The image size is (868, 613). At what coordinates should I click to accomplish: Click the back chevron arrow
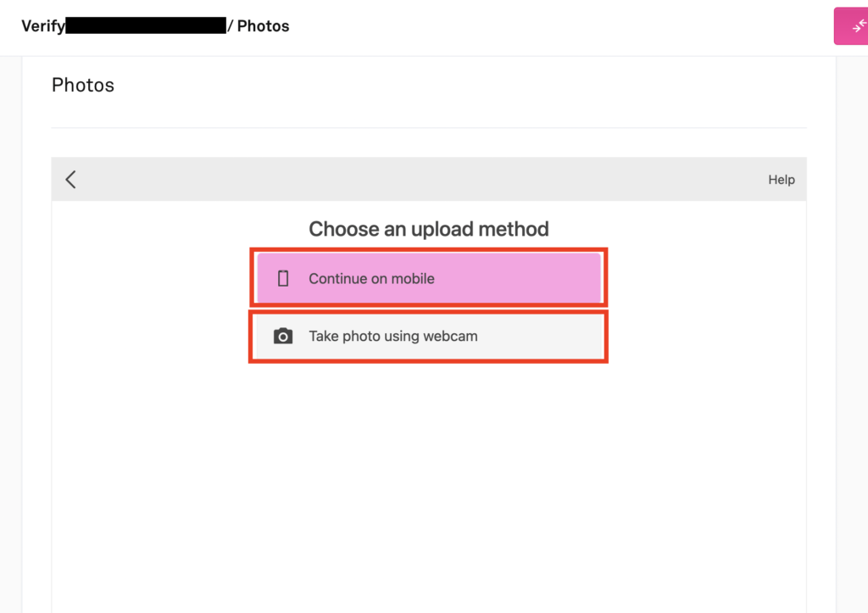[x=70, y=179]
